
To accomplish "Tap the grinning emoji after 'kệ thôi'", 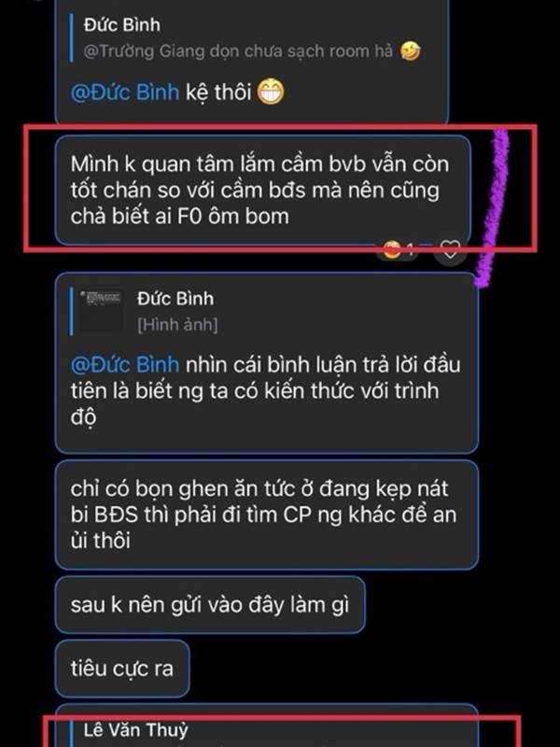I will click(271, 92).
